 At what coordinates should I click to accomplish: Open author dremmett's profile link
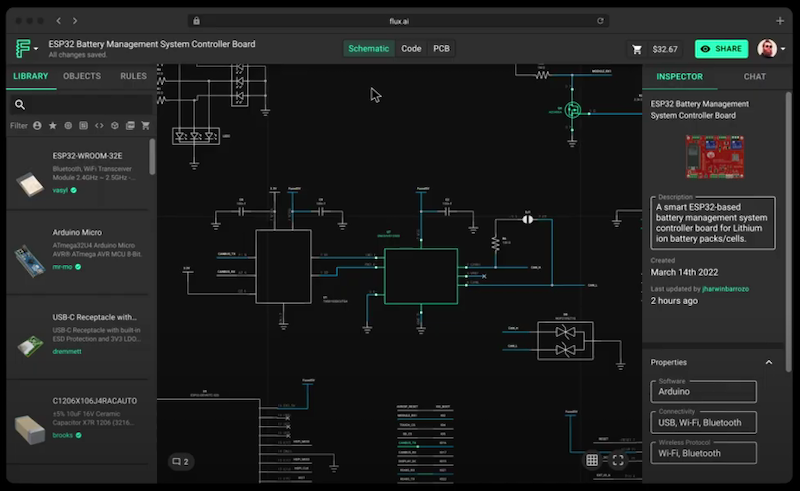pyautogui.click(x=67, y=352)
